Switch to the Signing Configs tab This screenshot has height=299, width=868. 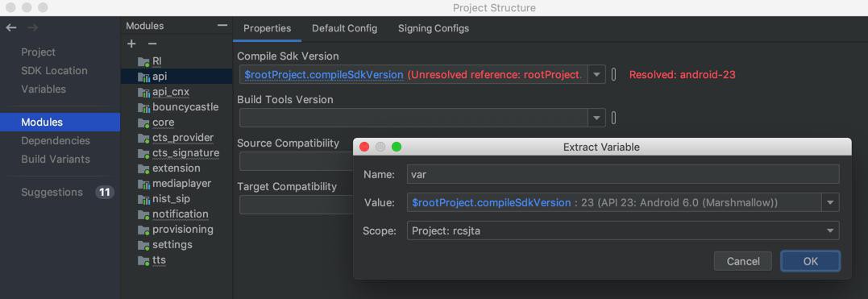pos(434,28)
